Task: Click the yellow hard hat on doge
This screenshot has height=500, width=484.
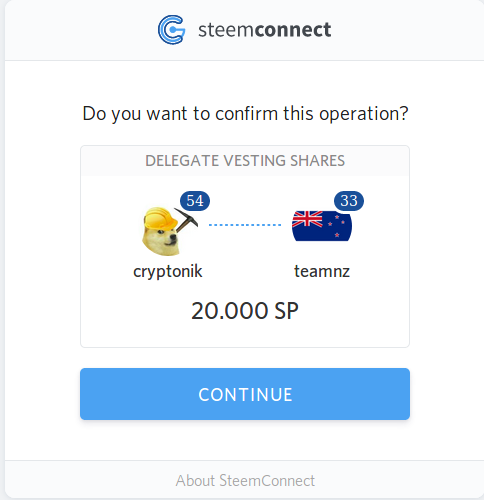Action: point(160,218)
